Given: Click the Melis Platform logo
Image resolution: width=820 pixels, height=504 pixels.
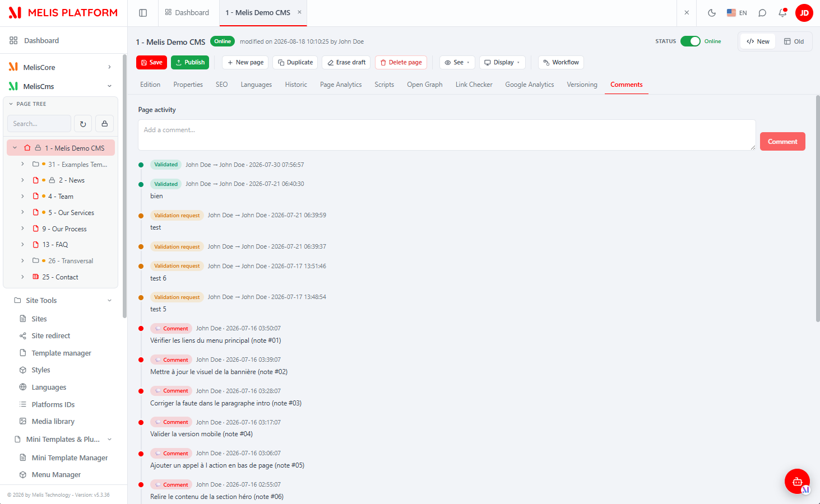Looking at the screenshot, I should 63,13.
